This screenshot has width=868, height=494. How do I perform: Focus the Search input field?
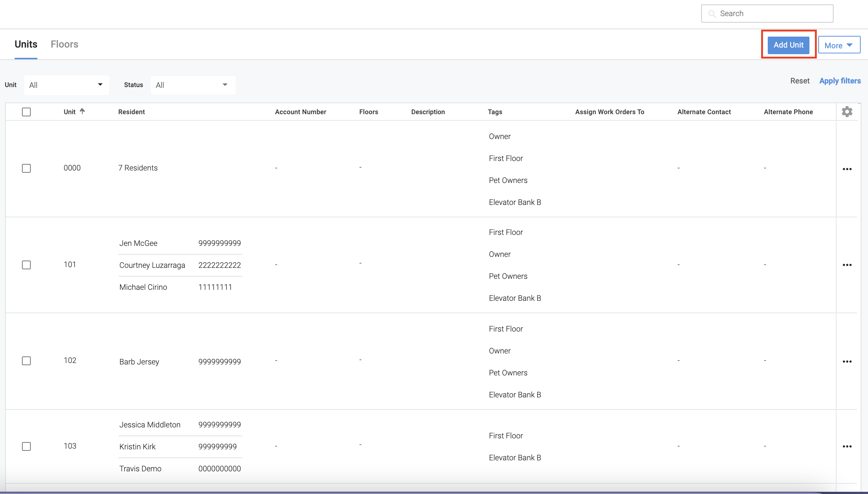pyautogui.click(x=772, y=14)
